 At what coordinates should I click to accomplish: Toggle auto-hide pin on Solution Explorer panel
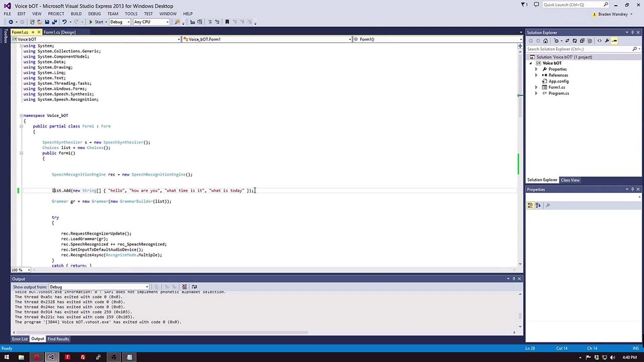click(x=633, y=33)
